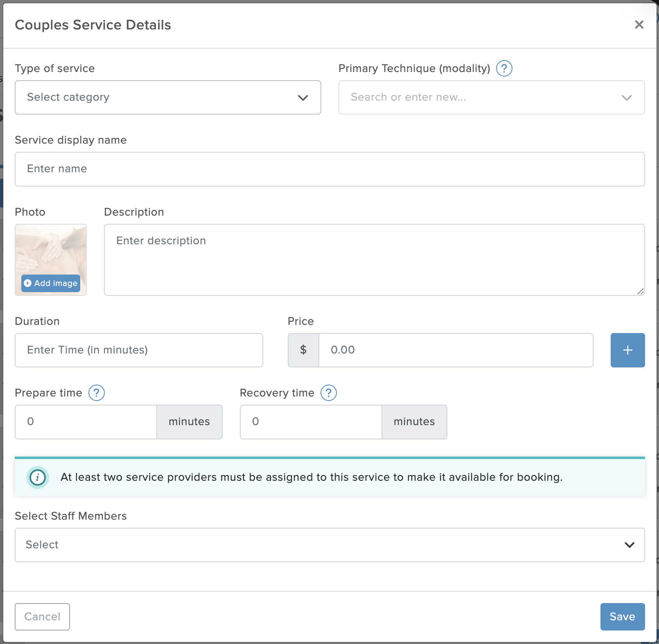Focus the Enter description text area
This screenshot has height=644, width=659.
pos(375,260)
